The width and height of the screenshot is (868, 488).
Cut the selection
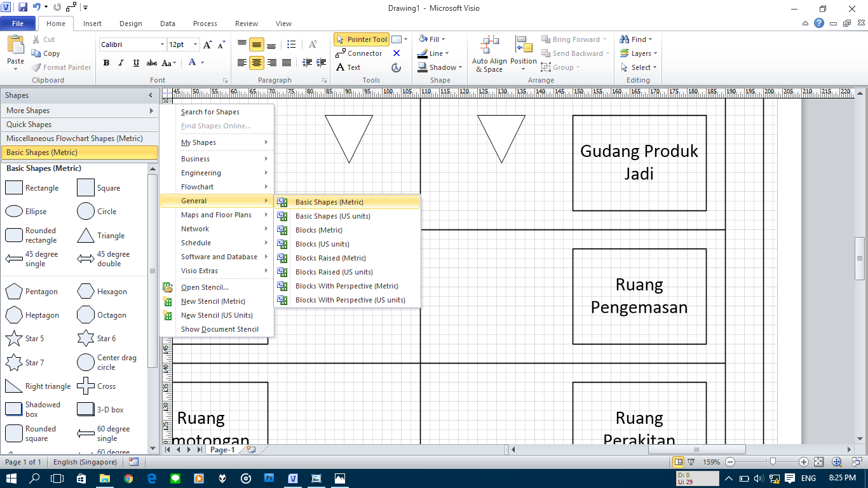pyautogui.click(x=43, y=39)
